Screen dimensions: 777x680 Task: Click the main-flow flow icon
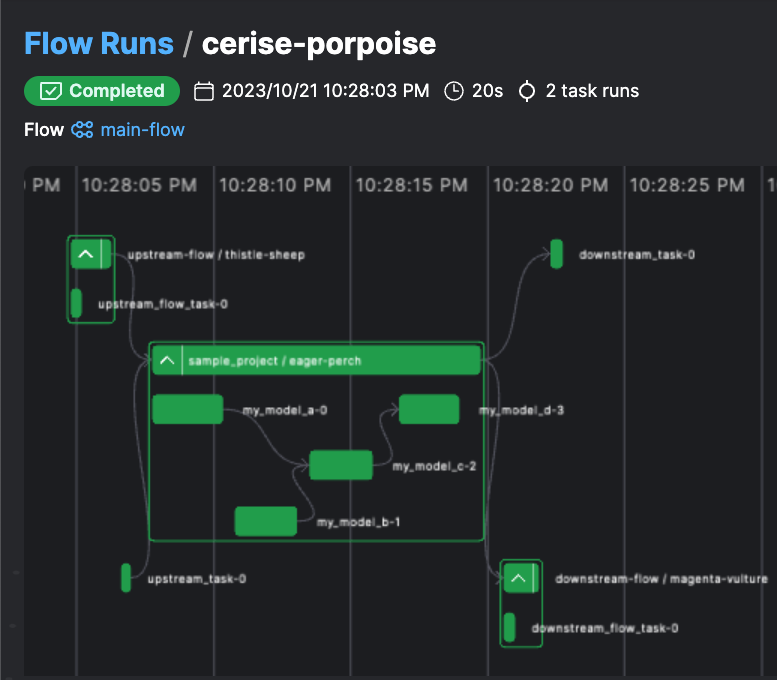coord(82,130)
